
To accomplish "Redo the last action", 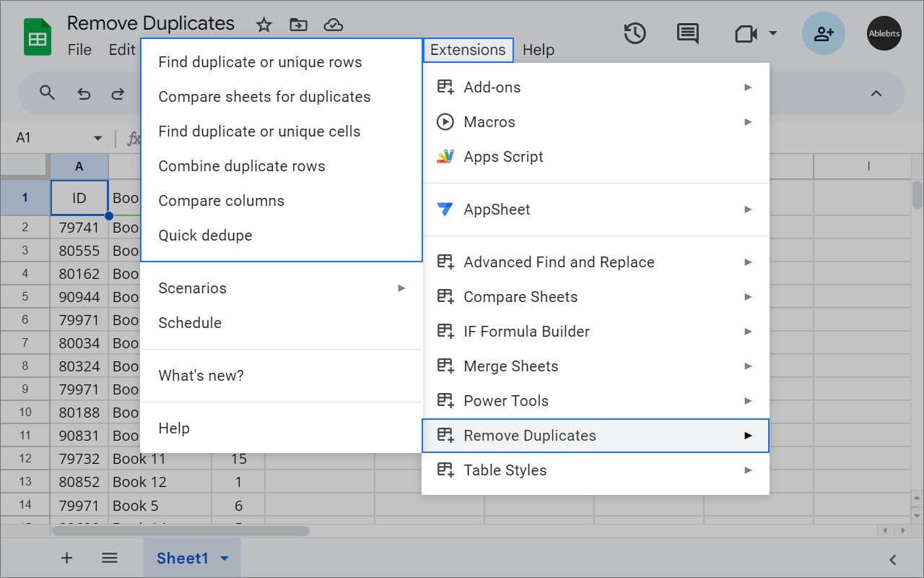I will (x=118, y=93).
